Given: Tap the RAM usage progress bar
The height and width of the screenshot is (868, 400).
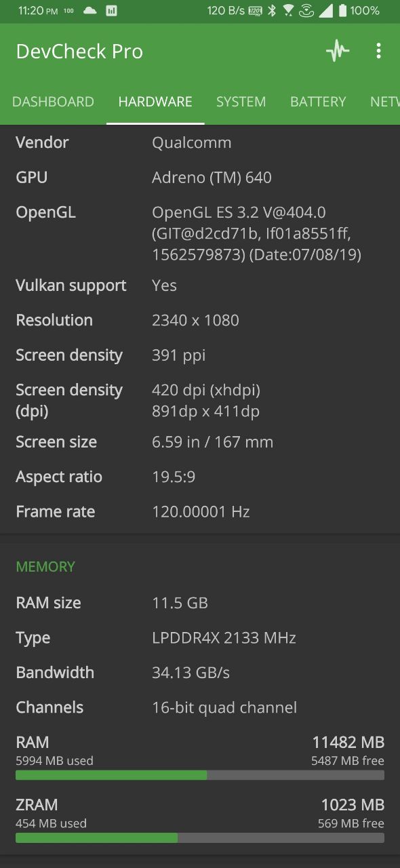Looking at the screenshot, I should [200, 775].
